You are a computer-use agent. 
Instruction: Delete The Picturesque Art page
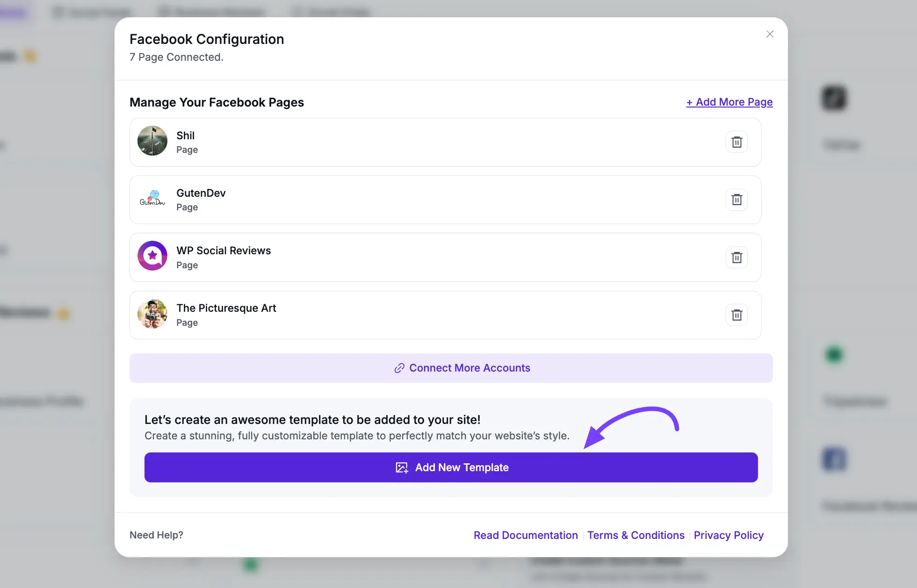tap(736, 315)
